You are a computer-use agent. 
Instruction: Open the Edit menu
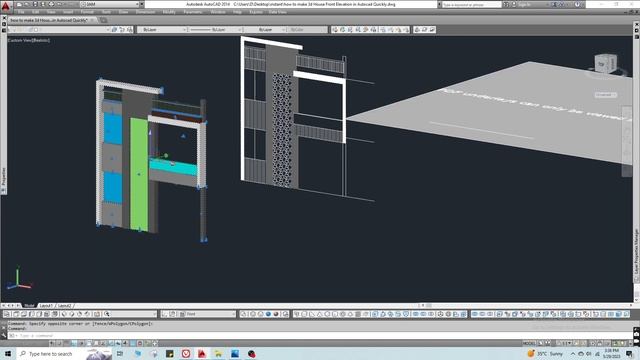36,12
